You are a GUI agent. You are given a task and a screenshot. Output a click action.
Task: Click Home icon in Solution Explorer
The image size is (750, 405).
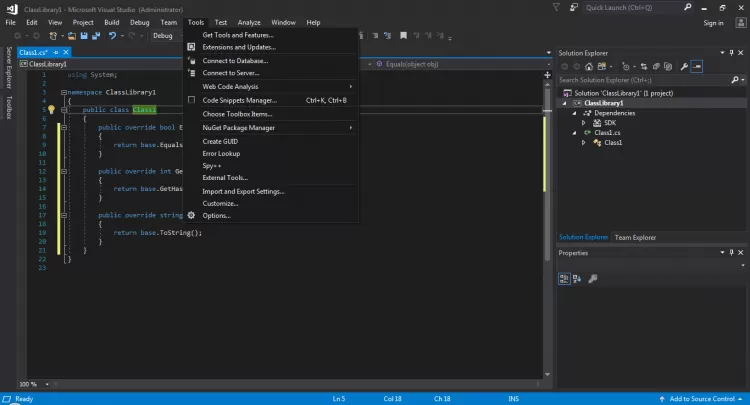coord(591,66)
